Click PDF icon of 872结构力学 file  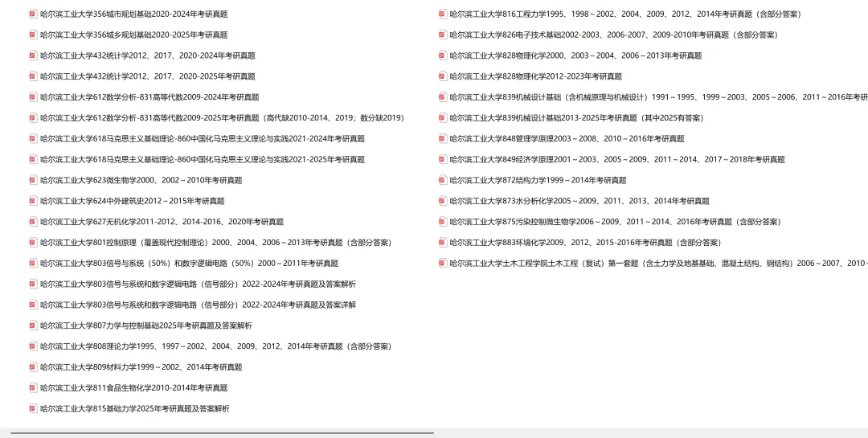[443, 180]
